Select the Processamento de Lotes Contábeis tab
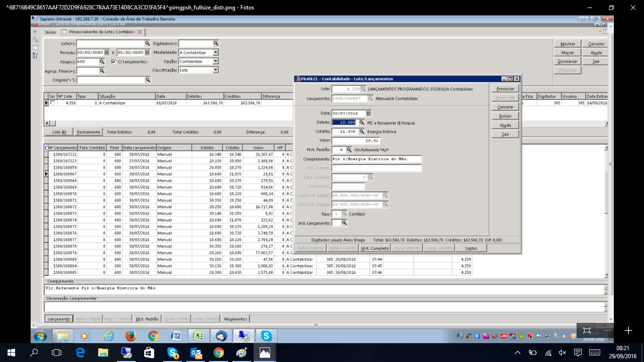This screenshot has width=644, height=362. (102, 32)
